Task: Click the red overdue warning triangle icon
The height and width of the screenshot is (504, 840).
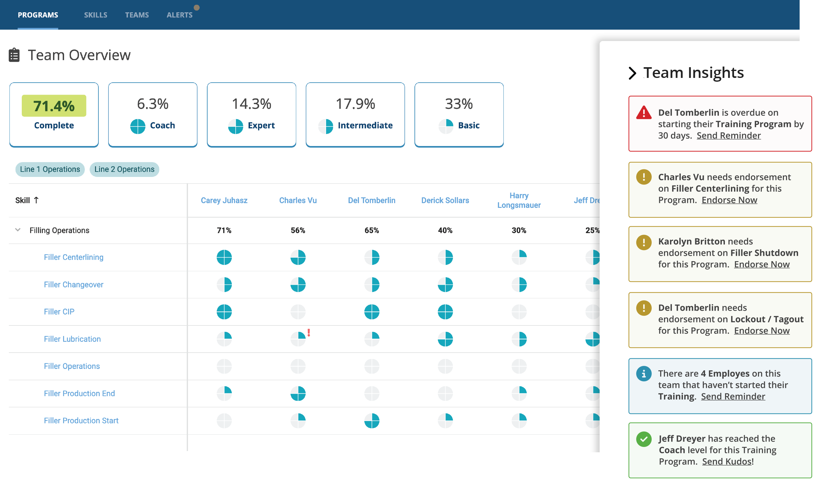Action: 643,112
